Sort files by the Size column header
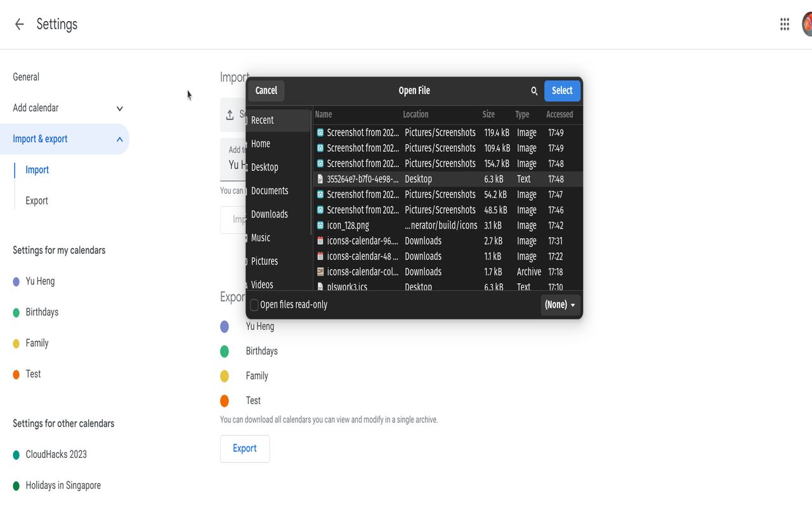812x508 pixels. pyautogui.click(x=488, y=114)
